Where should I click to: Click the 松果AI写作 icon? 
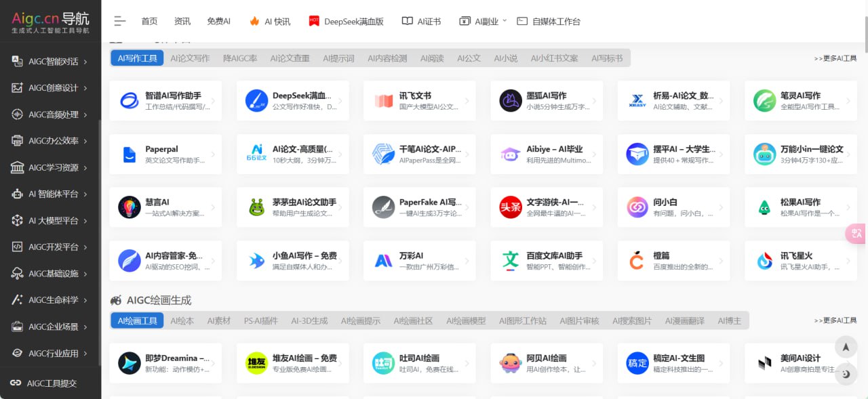pos(765,207)
